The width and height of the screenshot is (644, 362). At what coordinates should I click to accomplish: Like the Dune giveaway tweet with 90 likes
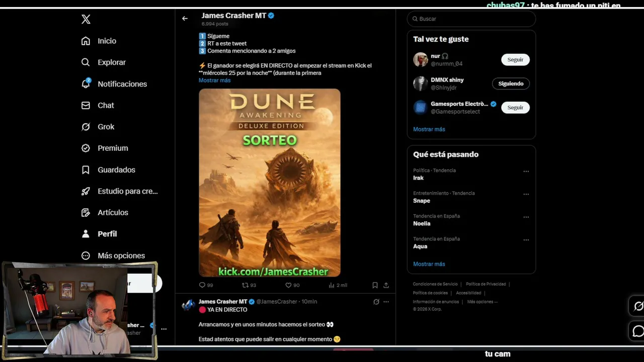coord(288,285)
